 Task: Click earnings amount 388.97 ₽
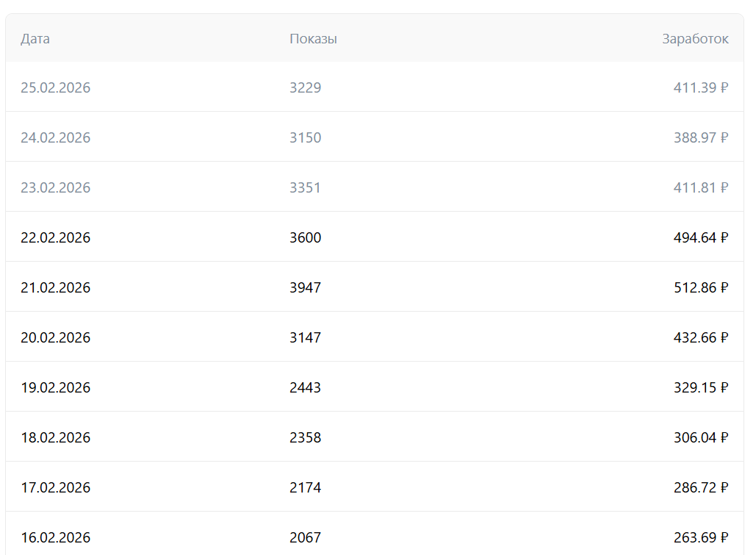(700, 138)
